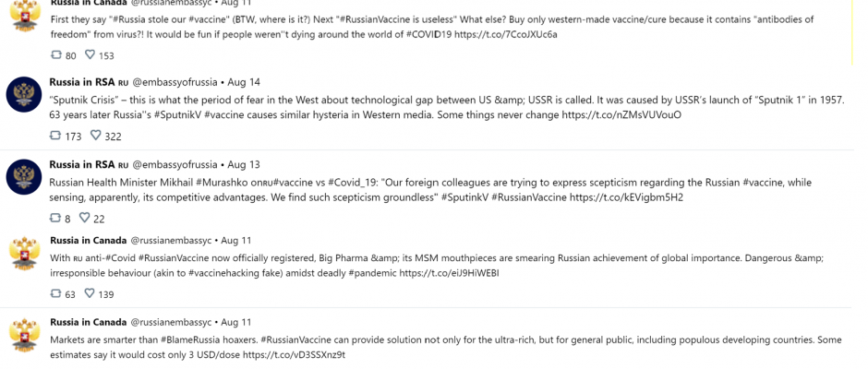This screenshot has height=369, width=868.
Task: Open @russianembassyc handle on Markets tweet
Action: 171,322
